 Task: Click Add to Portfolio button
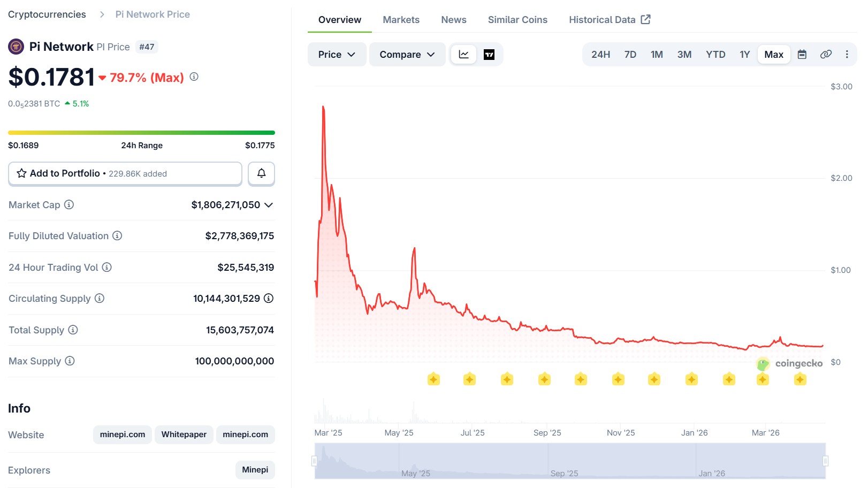[x=125, y=173]
